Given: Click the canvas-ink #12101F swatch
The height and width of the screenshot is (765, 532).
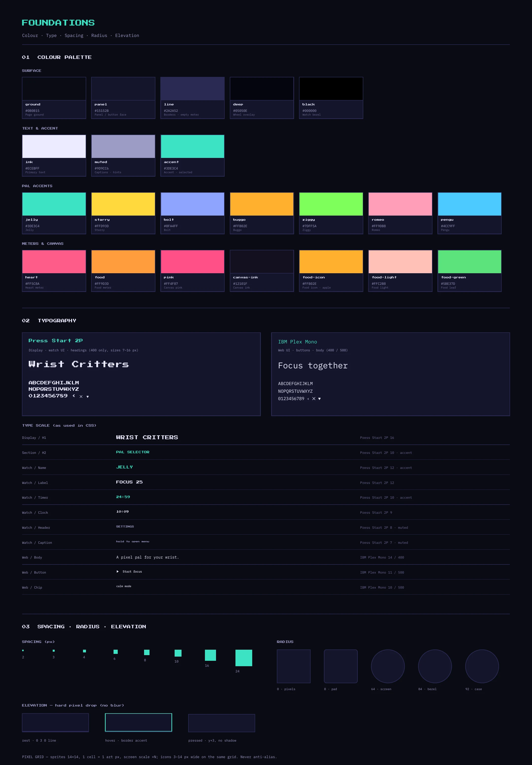Looking at the screenshot, I should (x=262, y=271).
